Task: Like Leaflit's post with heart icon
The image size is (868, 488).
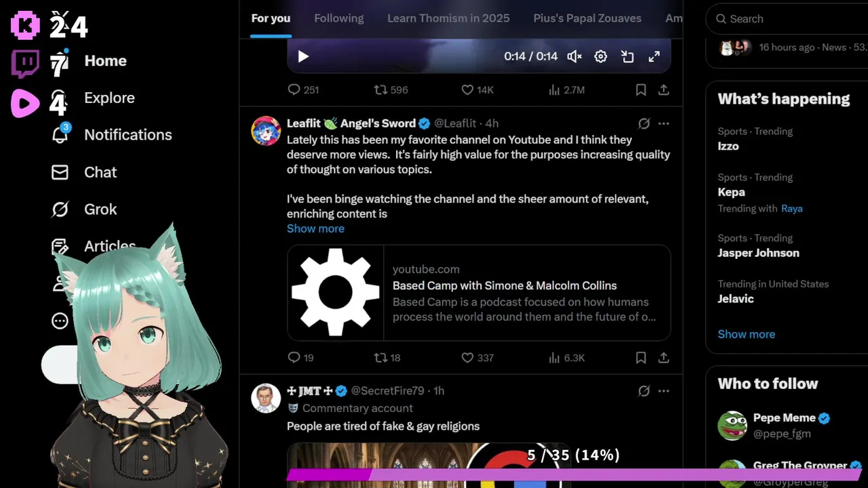Action: 477,357
